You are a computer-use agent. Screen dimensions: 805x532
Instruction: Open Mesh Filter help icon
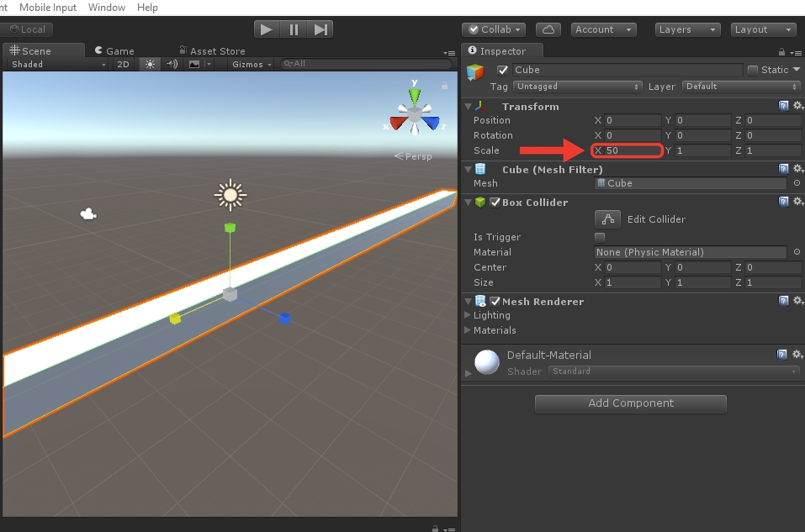[783, 169]
